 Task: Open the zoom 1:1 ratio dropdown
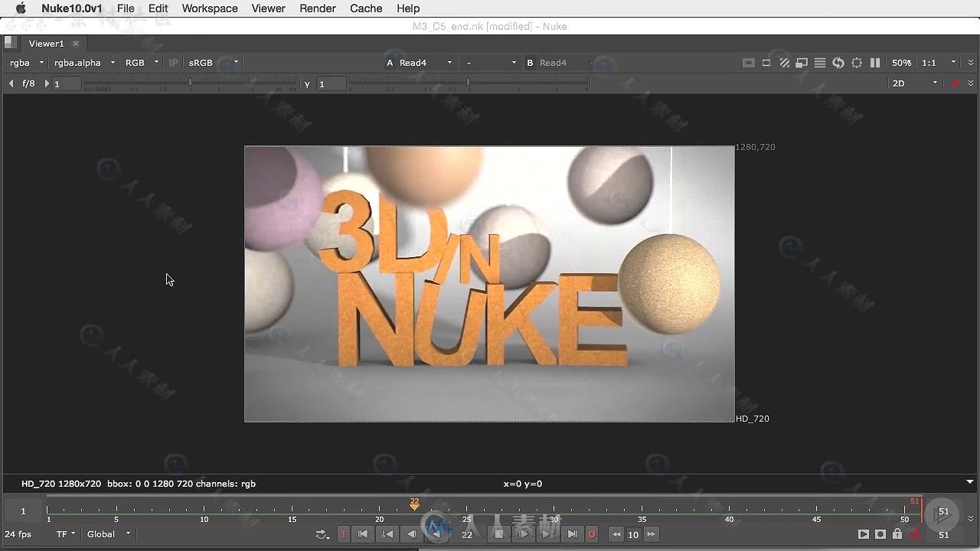point(939,63)
